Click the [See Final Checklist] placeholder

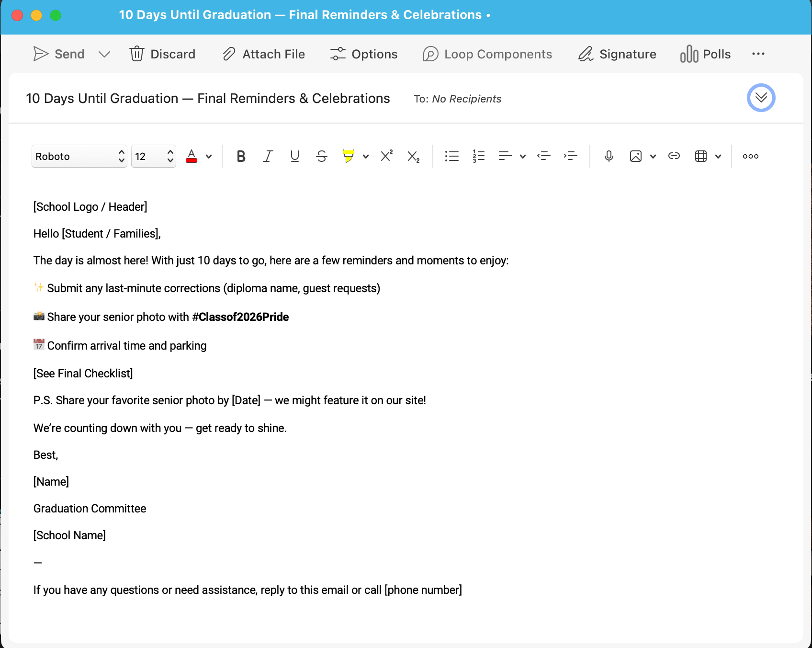[x=83, y=374]
